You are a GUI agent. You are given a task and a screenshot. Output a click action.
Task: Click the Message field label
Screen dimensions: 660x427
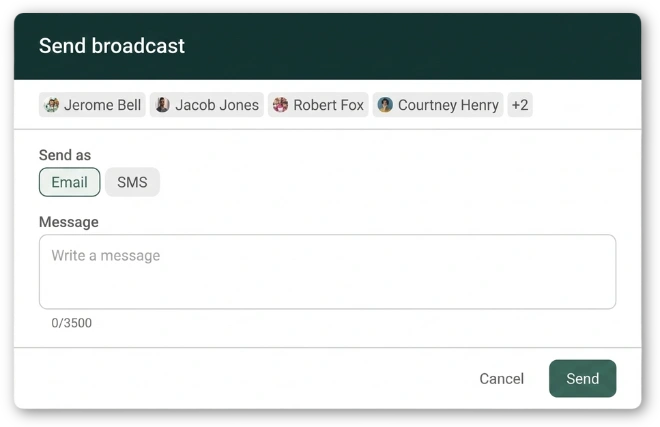click(69, 221)
